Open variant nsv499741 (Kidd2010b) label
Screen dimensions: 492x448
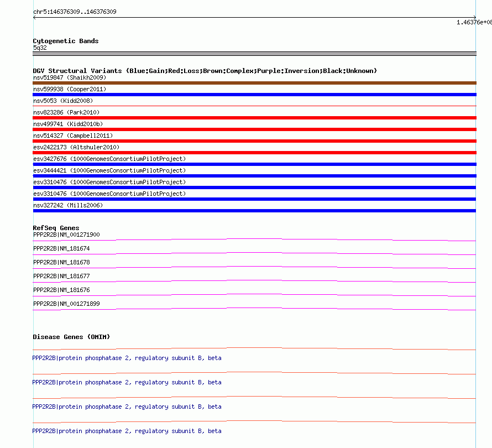click(68, 124)
